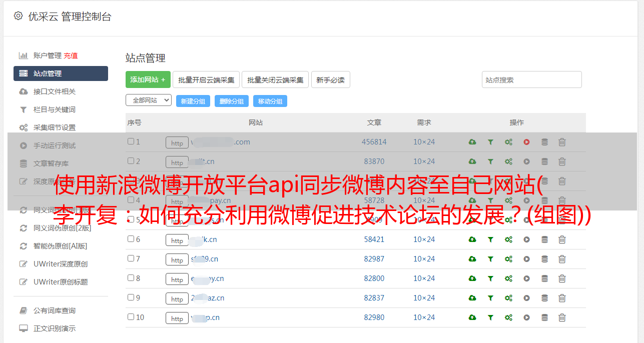
Task: Select 站点管理 in the sidebar
Action: pyautogui.click(x=61, y=73)
